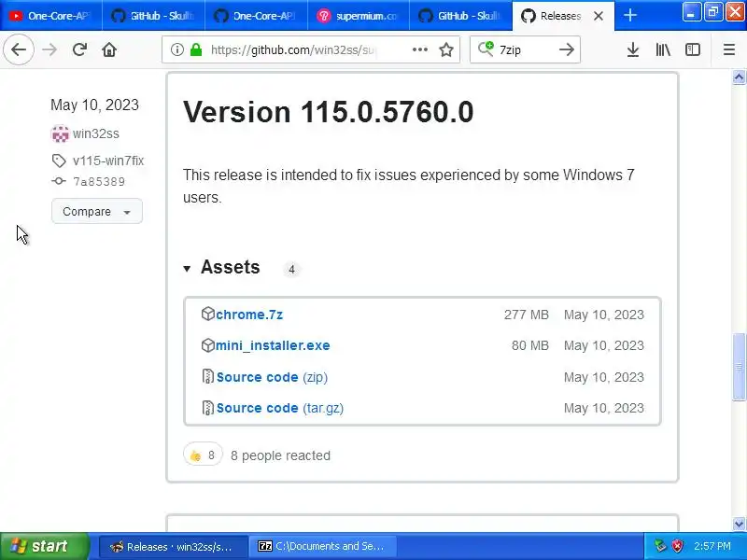Switch to the second tab, GitHub - Skull

coord(153,16)
